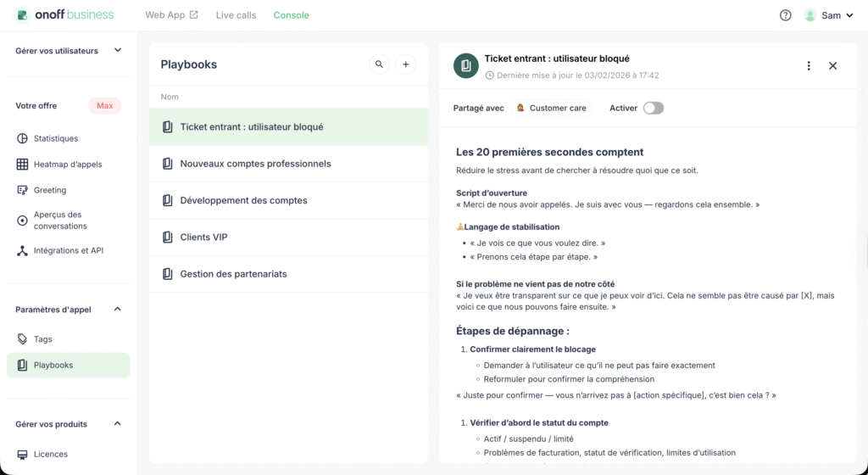This screenshot has height=475, width=868.
Task: Go to Greeting settings
Action: pyautogui.click(x=49, y=190)
